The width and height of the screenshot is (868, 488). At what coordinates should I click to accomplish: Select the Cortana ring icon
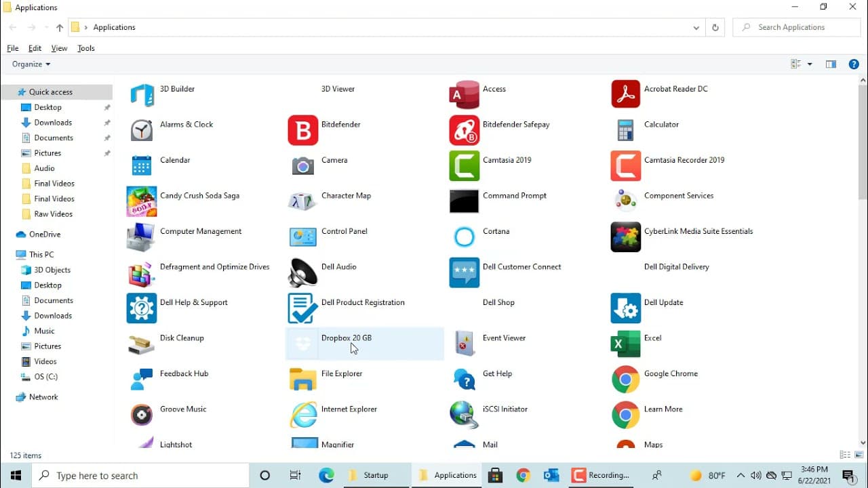(x=465, y=237)
